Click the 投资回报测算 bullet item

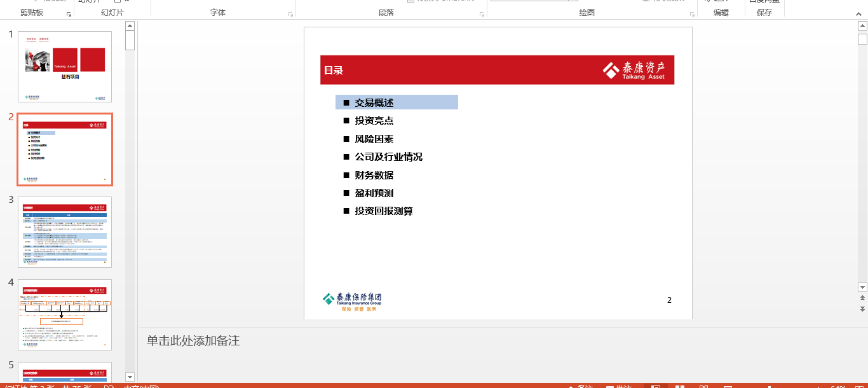point(384,211)
